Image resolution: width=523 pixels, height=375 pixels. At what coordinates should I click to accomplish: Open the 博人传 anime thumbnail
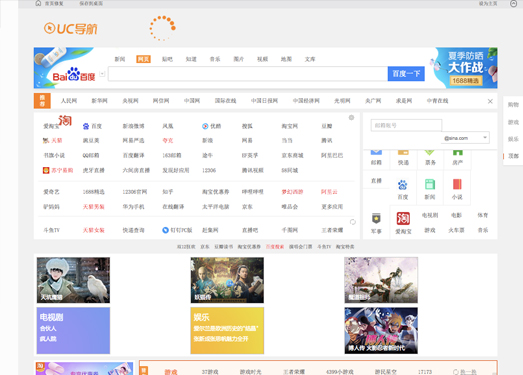381,330
